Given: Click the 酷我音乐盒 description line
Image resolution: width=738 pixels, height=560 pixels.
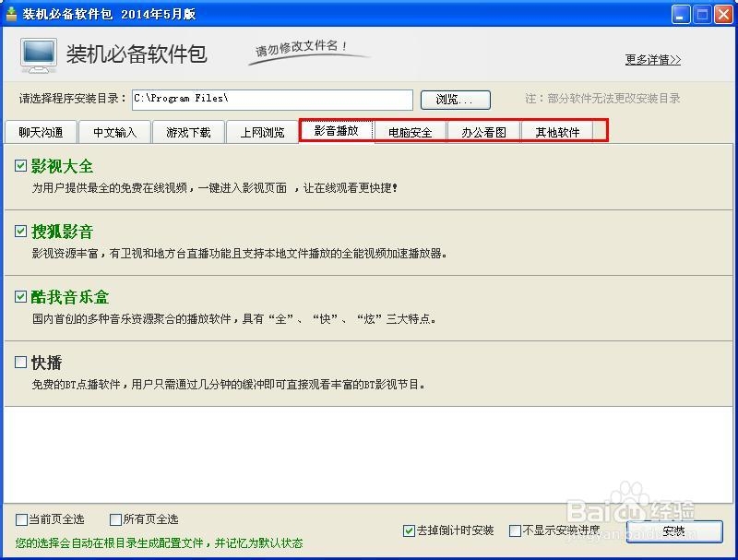Looking at the screenshot, I should tap(234, 319).
